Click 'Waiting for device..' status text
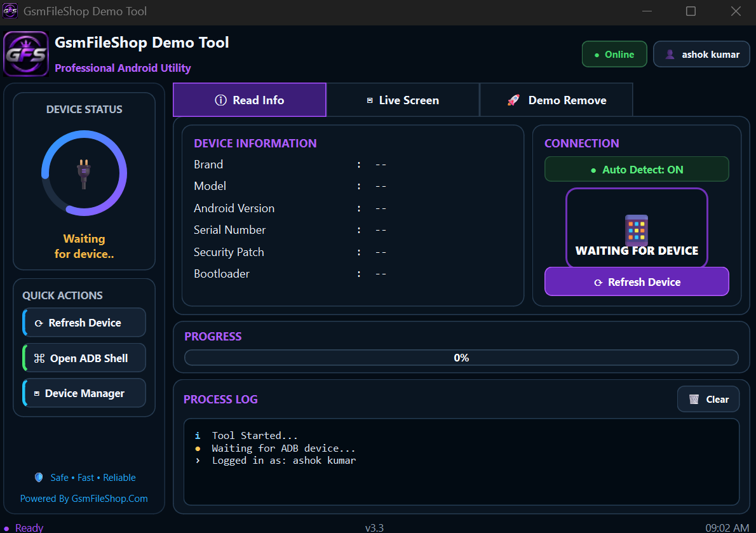 (84, 246)
